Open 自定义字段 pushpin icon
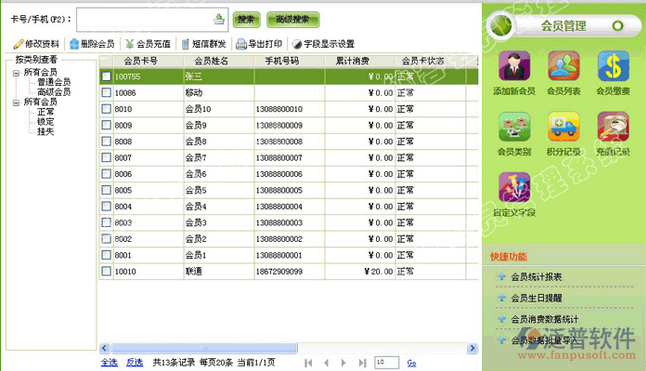Viewport: 646px width, 371px height. 514,187
